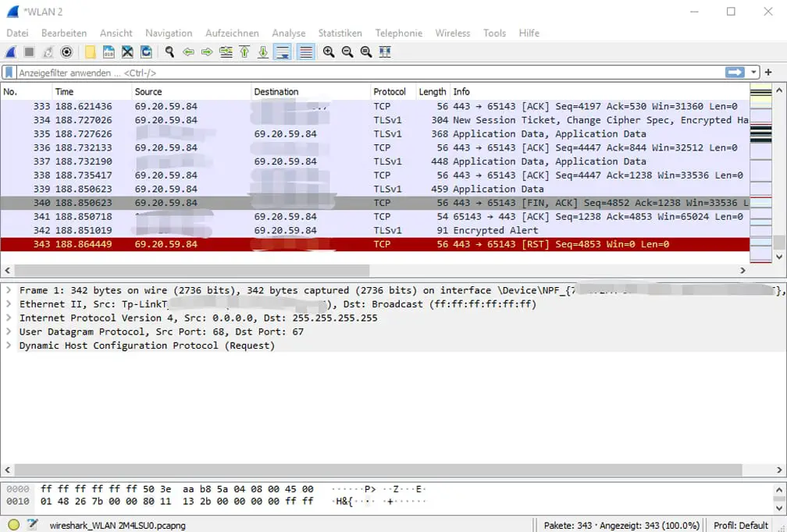
Task: Click the Pakete: 343 status text
Action: [x=621, y=525]
